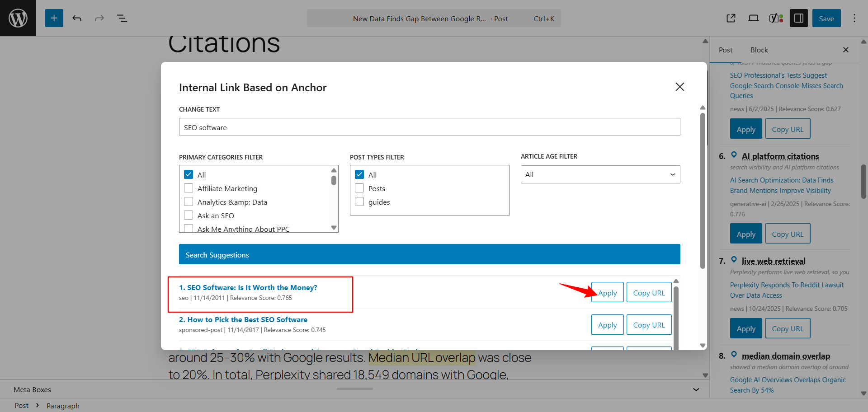Click the WordPress logo icon
This screenshot has width=868, height=412.
[x=18, y=18]
